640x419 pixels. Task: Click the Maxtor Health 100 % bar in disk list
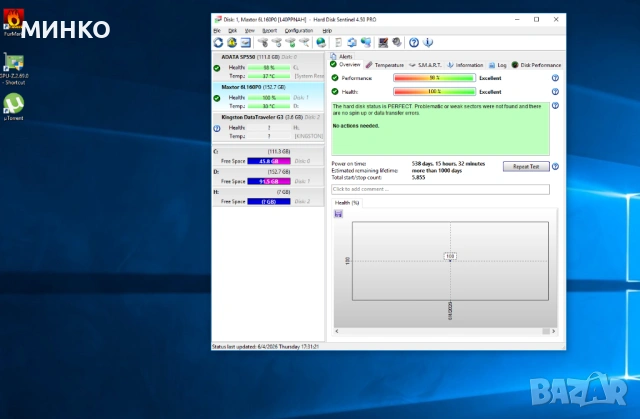pyautogui.click(x=269, y=98)
